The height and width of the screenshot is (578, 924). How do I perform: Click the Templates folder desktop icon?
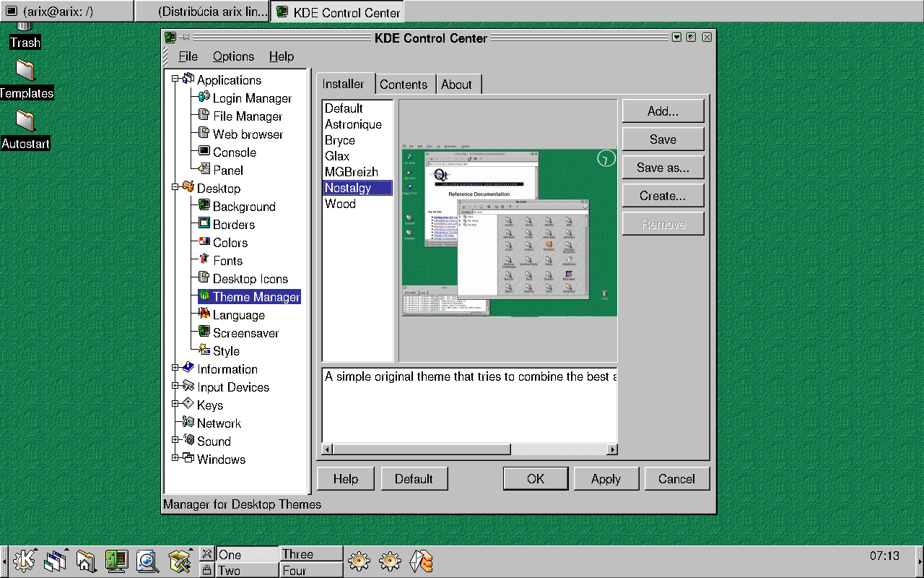tap(25, 71)
